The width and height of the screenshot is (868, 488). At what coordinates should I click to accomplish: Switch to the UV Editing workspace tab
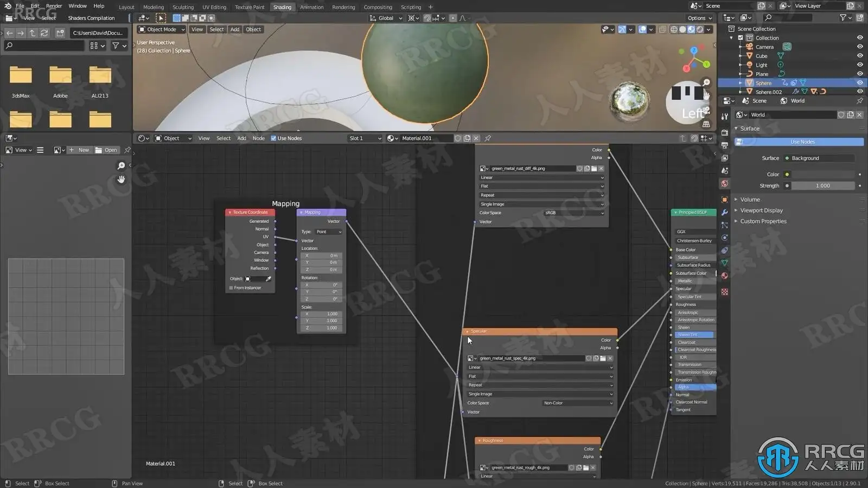pyautogui.click(x=214, y=7)
